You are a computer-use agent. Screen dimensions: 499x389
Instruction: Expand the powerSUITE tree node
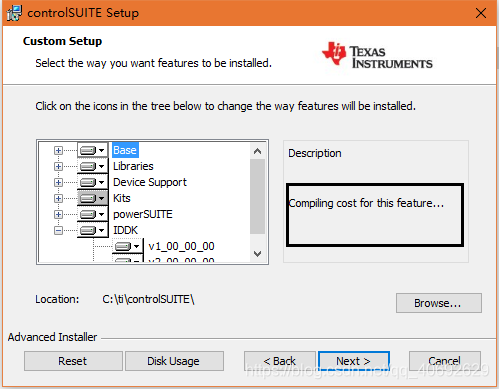pyautogui.click(x=58, y=214)
